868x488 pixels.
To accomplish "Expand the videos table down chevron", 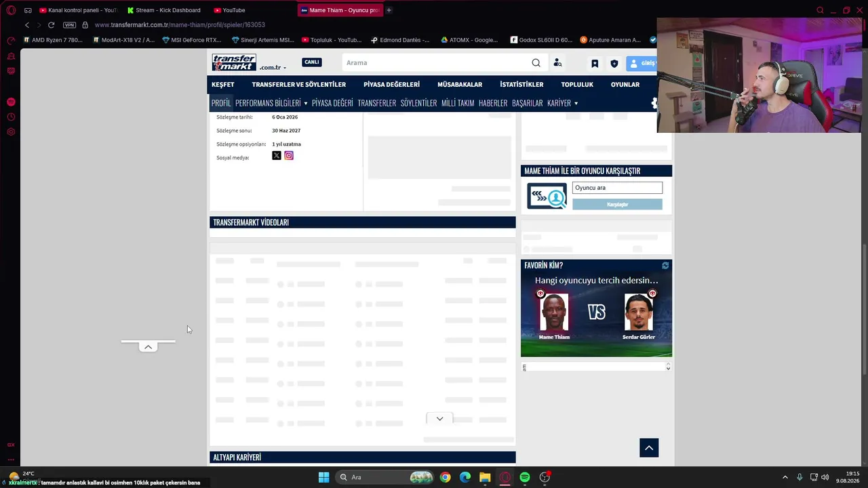I will (439, 419).
